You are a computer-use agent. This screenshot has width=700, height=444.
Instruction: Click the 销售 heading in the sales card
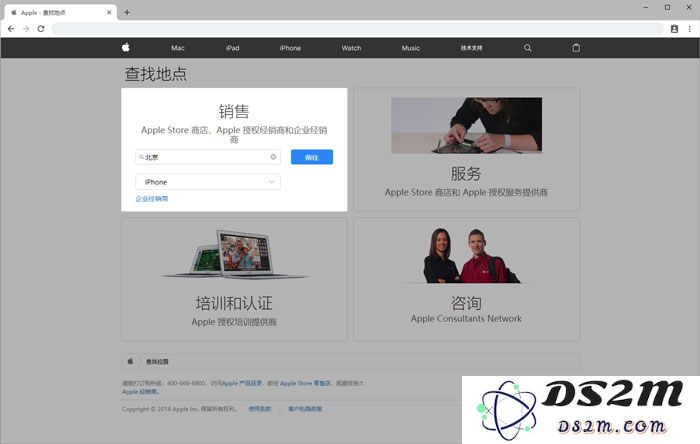(x=234, y=111)
